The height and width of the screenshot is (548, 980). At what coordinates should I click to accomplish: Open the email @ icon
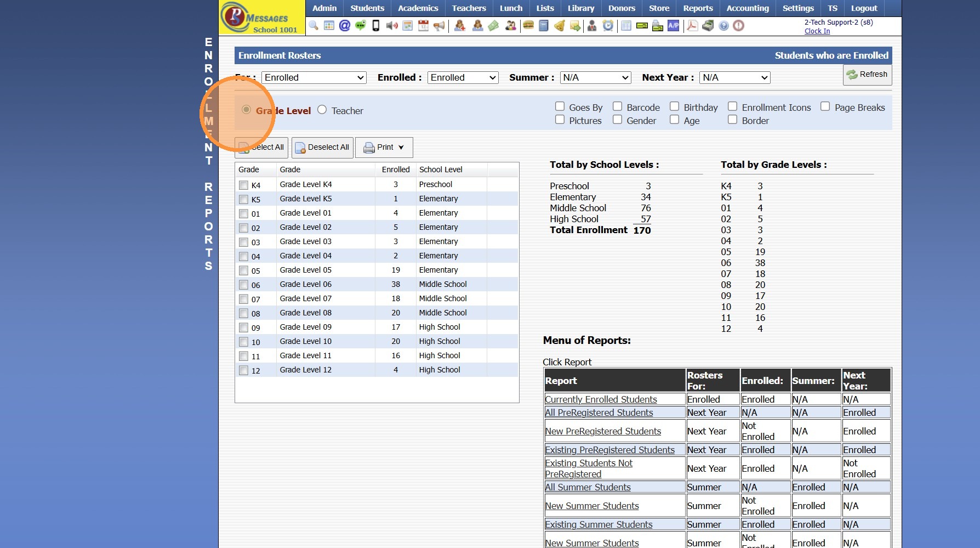point(345,26)
